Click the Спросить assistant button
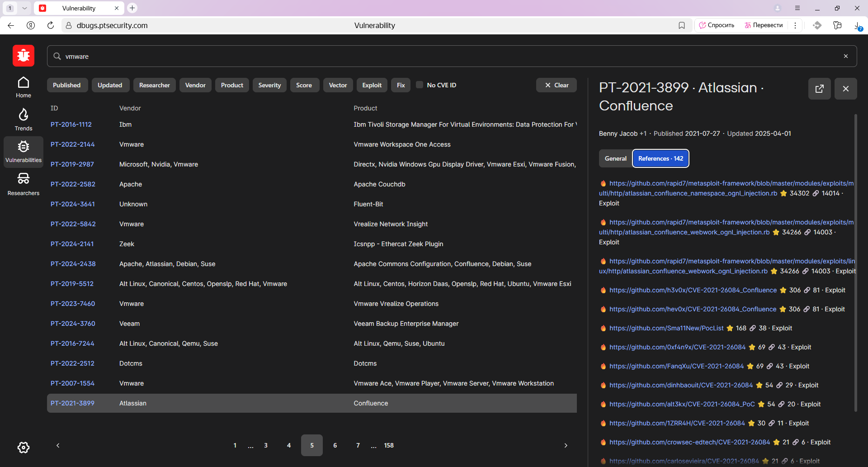Viewport: 868px width, 467px height. 717,25
